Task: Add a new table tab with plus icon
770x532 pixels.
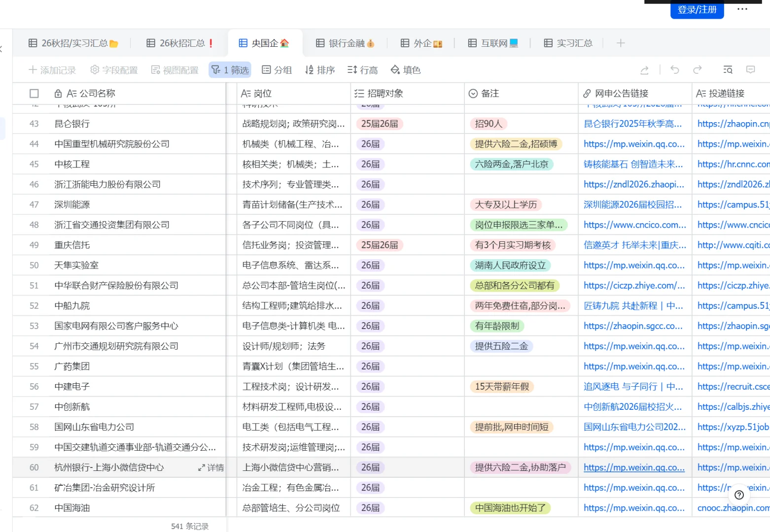Action: (x=621, y=43)
